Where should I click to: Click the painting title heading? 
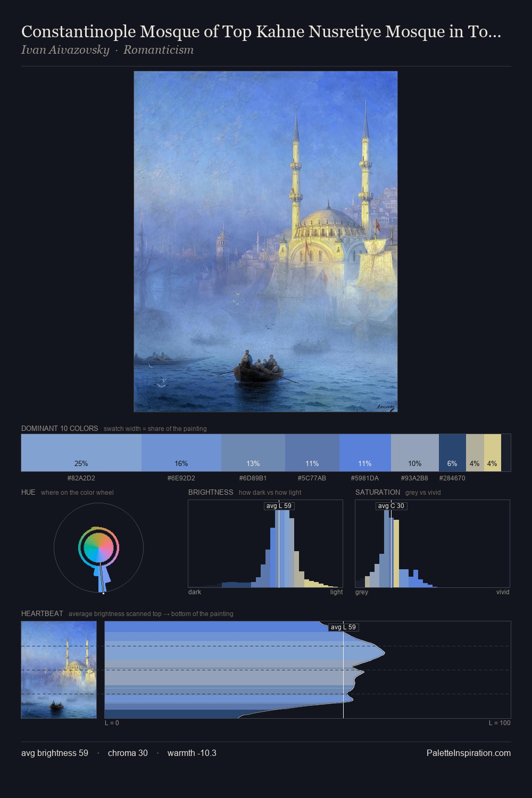tap(261, 32)
